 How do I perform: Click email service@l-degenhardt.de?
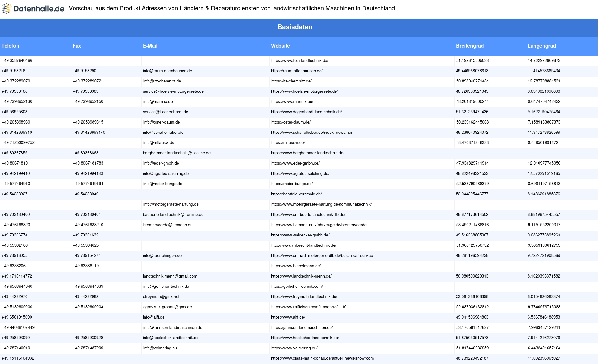[165, 112]
